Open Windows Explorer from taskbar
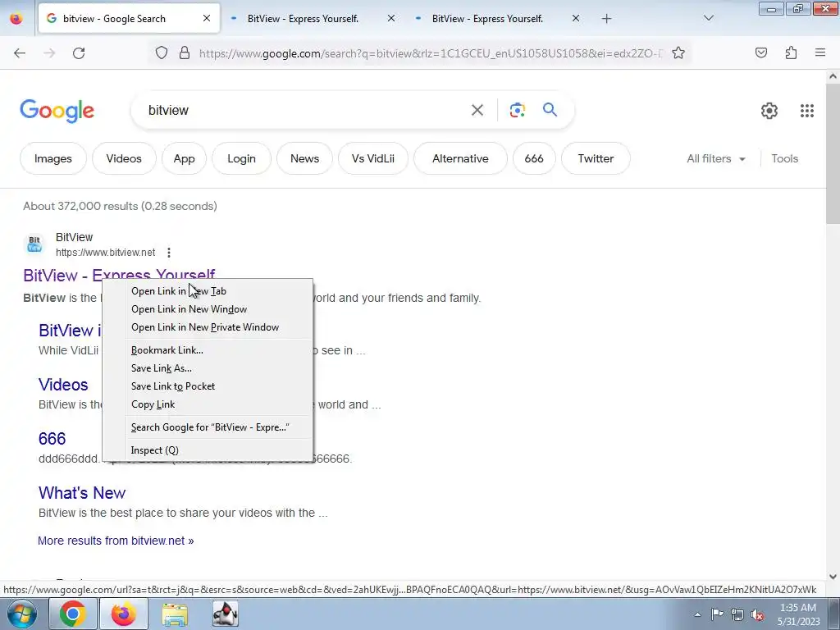The height and width of the screenshot is (630, 840). coord(175,614)
